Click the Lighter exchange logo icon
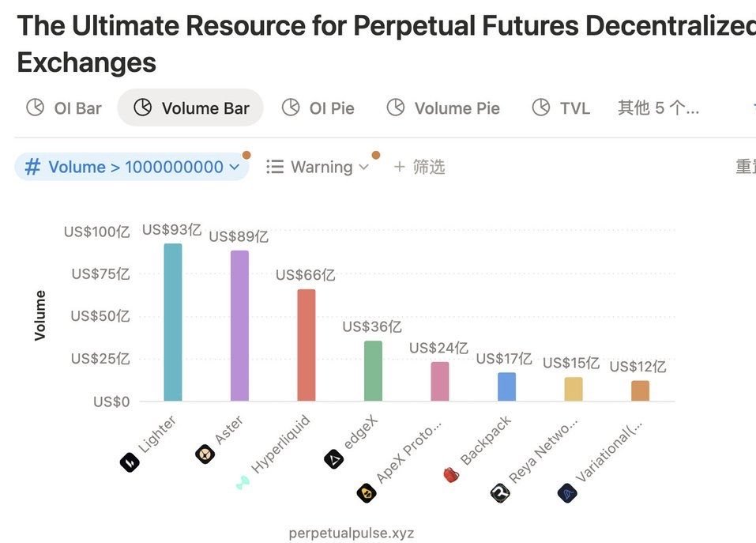 130,462
